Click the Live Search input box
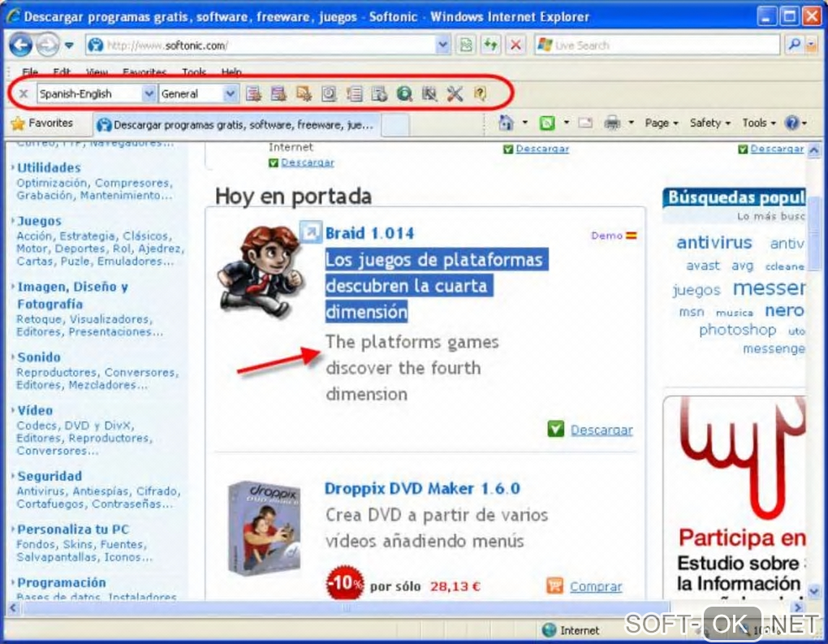The width and height of the screenshot is (828, 644). point(657,45)
